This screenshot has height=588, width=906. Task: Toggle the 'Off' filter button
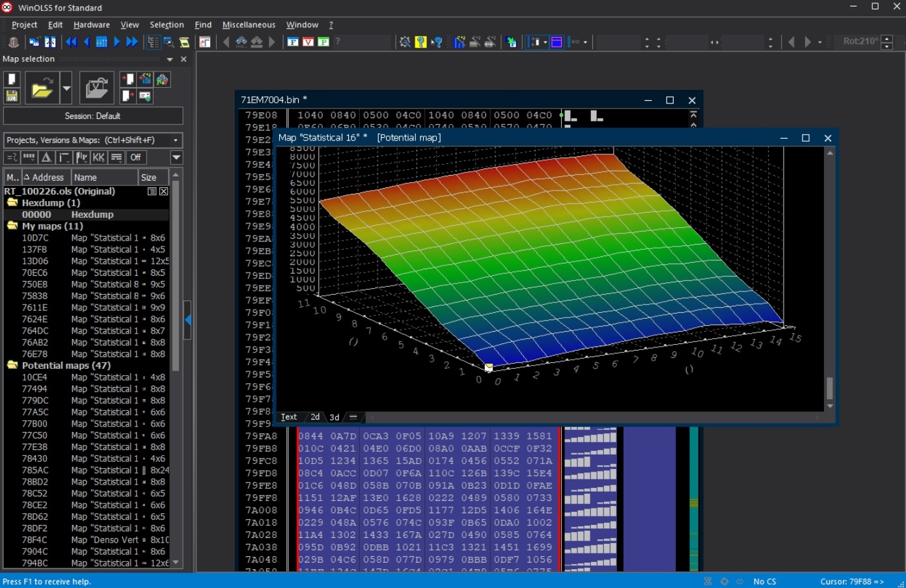[135, 157]
